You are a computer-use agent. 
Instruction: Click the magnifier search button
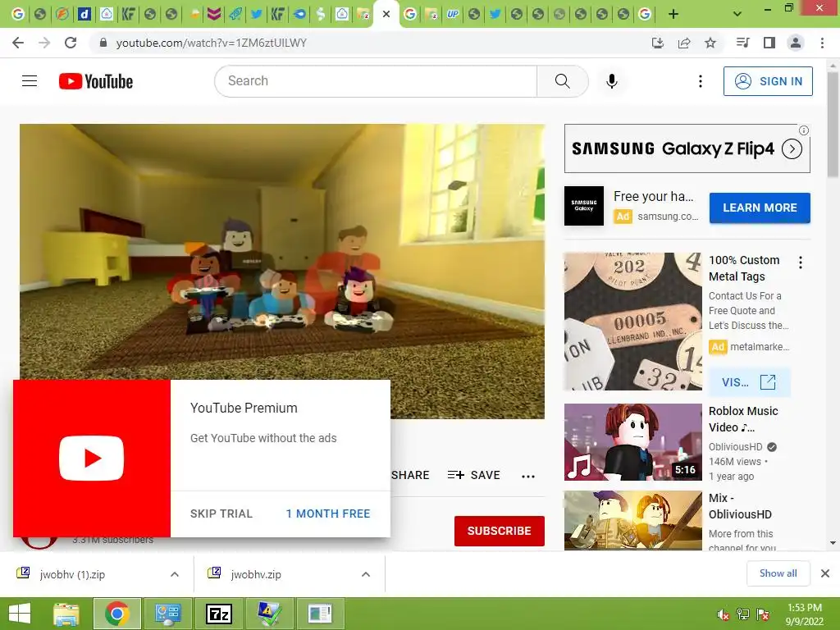pos(563,81)
